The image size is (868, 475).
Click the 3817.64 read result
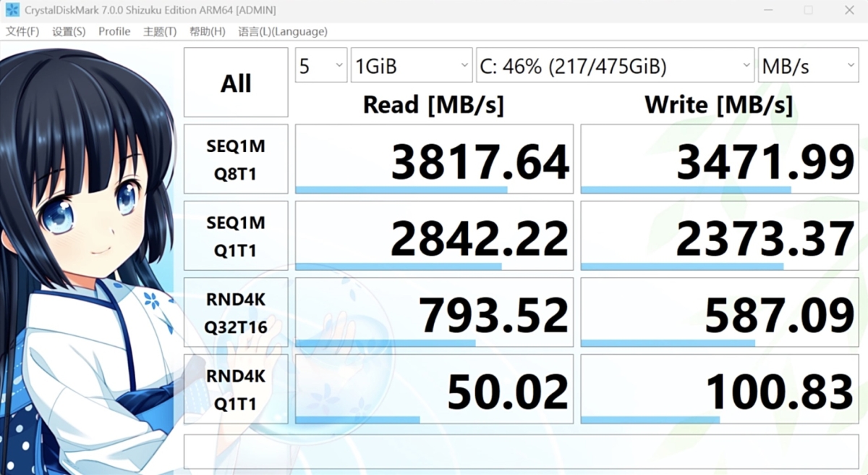[x=434, y=159]
